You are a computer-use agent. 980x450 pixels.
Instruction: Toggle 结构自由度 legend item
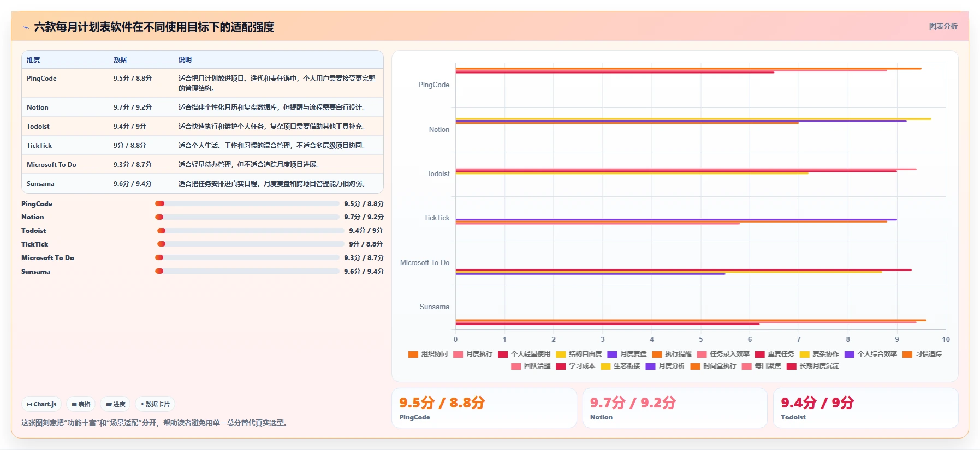point(579,354)
